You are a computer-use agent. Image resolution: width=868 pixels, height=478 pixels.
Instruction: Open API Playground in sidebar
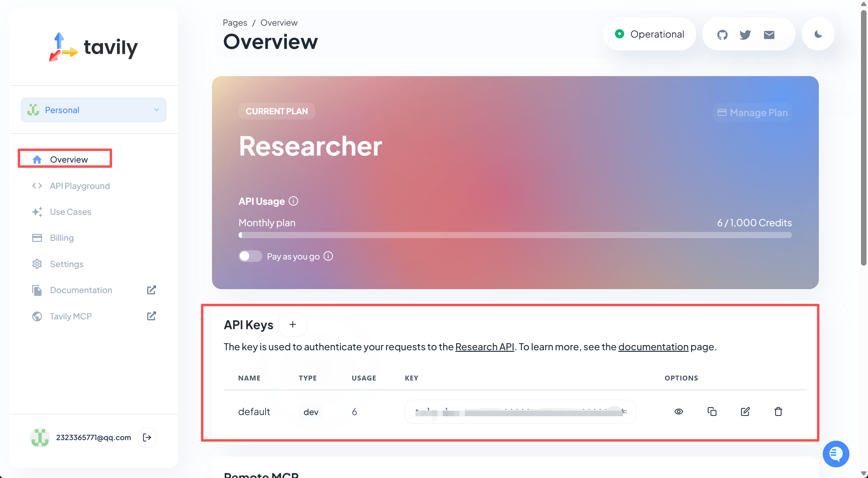coord(80,186)
